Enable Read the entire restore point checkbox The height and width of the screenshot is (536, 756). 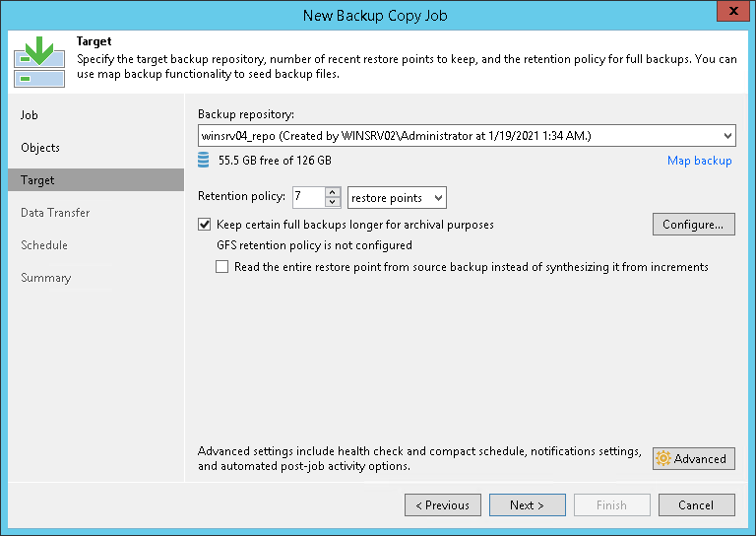point(221,267)
